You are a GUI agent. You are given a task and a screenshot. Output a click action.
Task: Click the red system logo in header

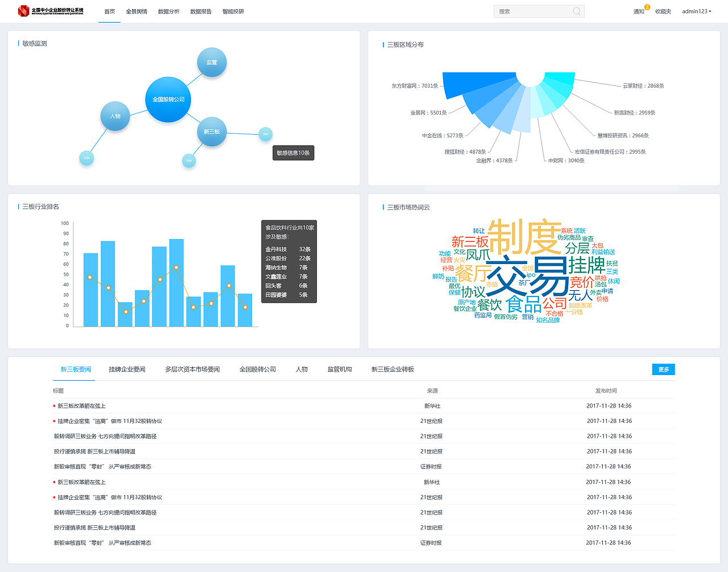click(x=23, y=11)
